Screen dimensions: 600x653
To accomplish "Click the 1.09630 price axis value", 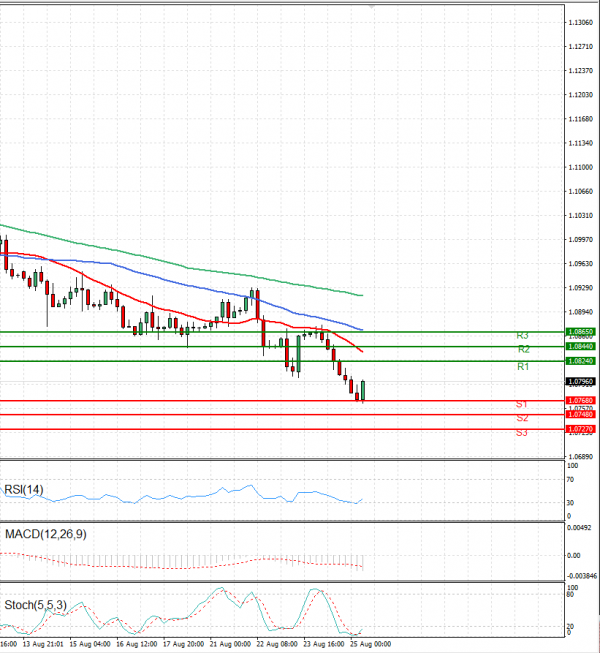I will (x=580, y=264).
